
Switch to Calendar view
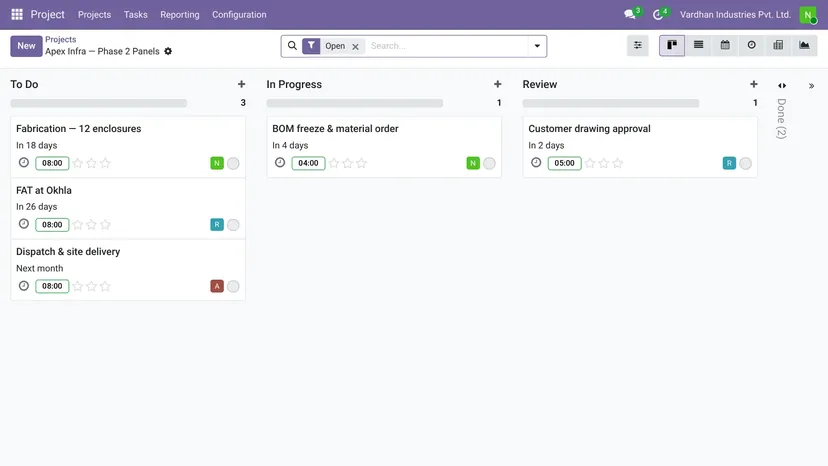click(x=725, y=45)
